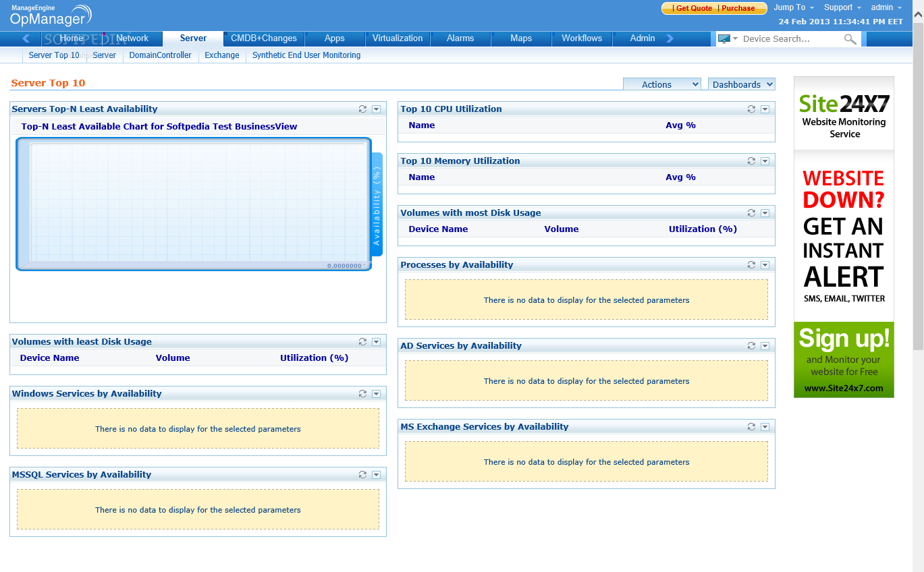Open Servers Top-N Least Availability widget menu
The width and height of the screenshot is (924, 572).
[377, 109]
